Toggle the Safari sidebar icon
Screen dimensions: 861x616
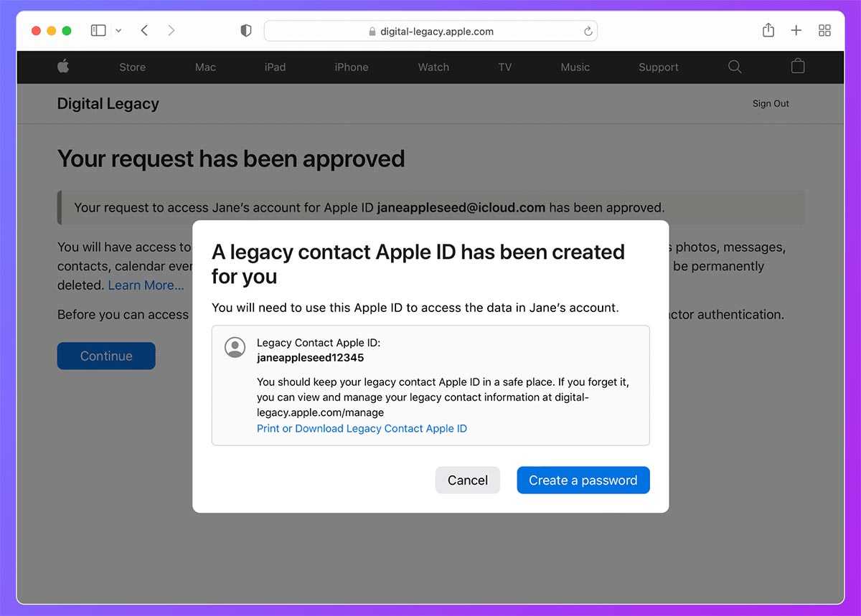(x=98, y=30)
